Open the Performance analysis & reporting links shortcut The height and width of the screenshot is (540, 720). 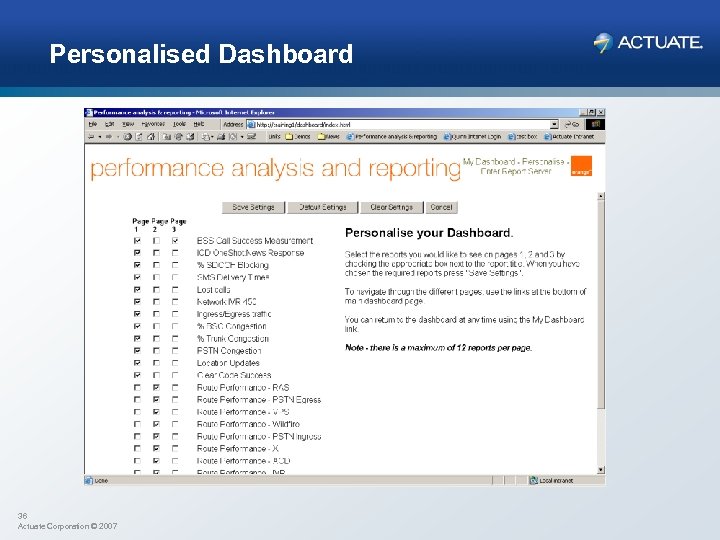(392, 136)
